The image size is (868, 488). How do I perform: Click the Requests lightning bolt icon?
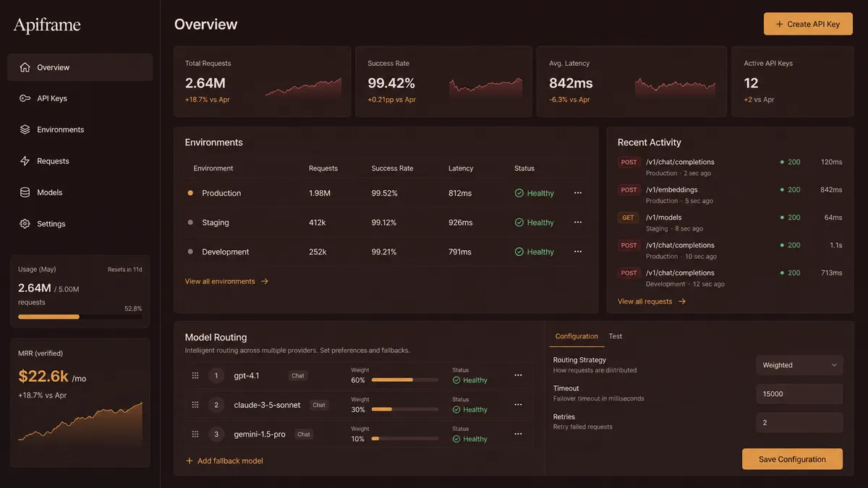(x=25, y=161)
